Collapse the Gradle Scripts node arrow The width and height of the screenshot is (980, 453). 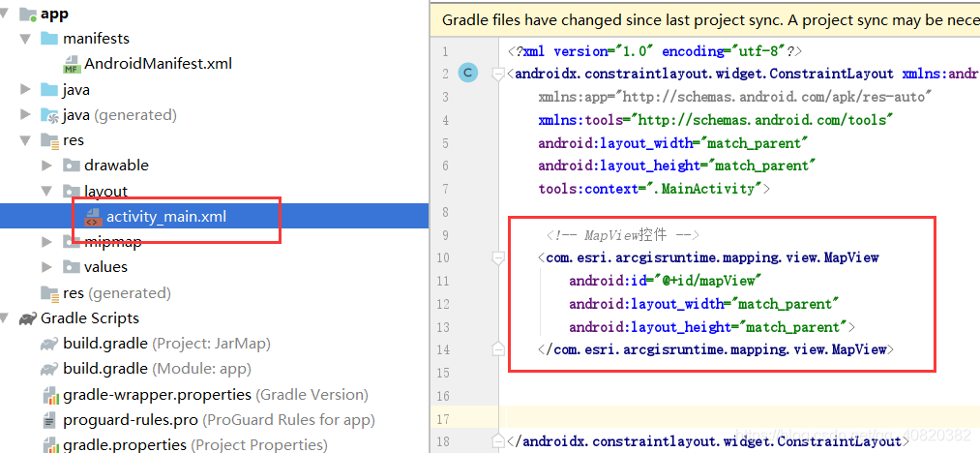(x=5, y=318)
